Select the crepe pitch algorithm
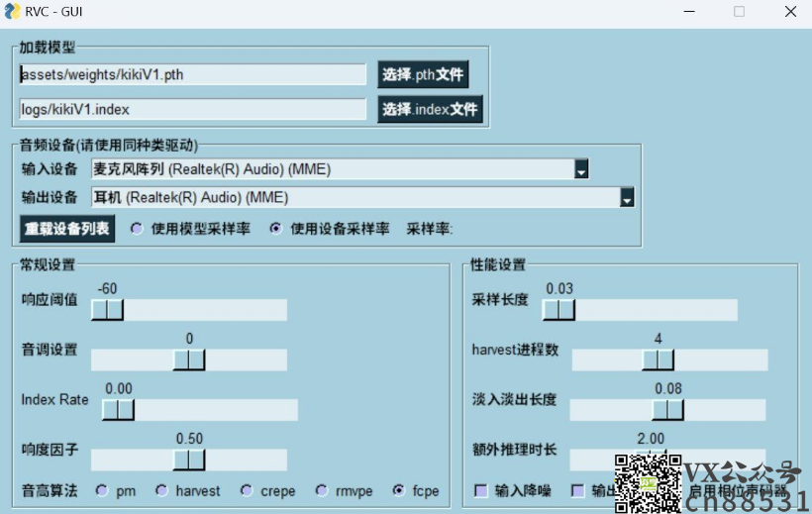 247,490
